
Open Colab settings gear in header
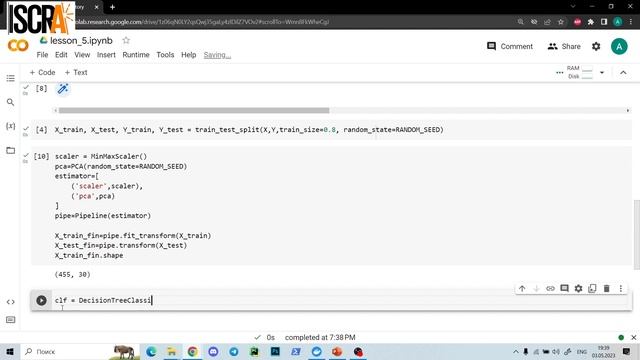coord(596,47)
